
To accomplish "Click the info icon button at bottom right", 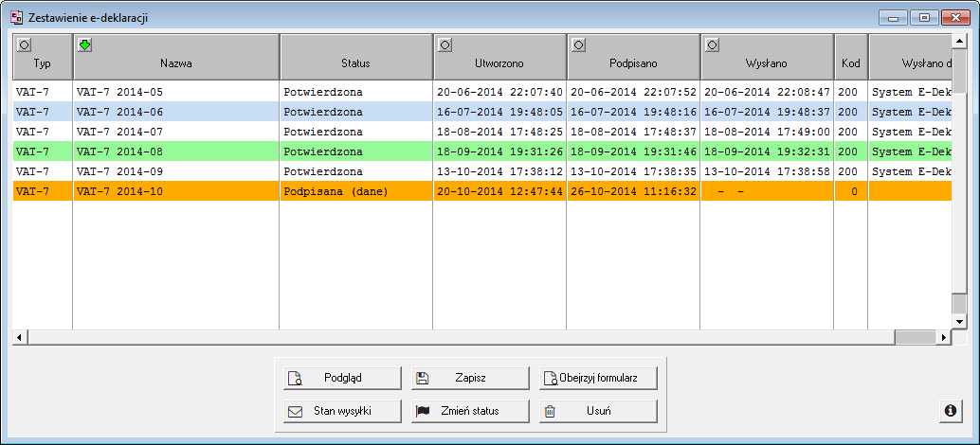I will coord(950,410).
